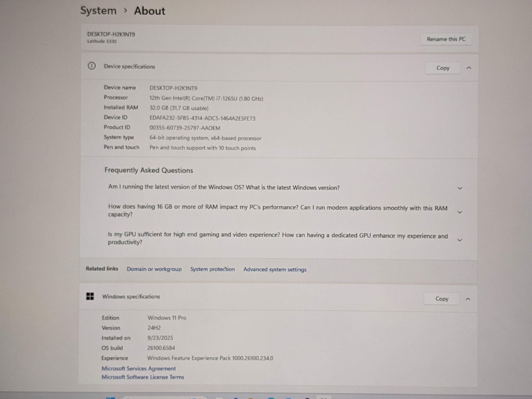Select the Product ID value 00355-60739-25797-AAOEM
The image size is (532, 399).
point(185,128)
